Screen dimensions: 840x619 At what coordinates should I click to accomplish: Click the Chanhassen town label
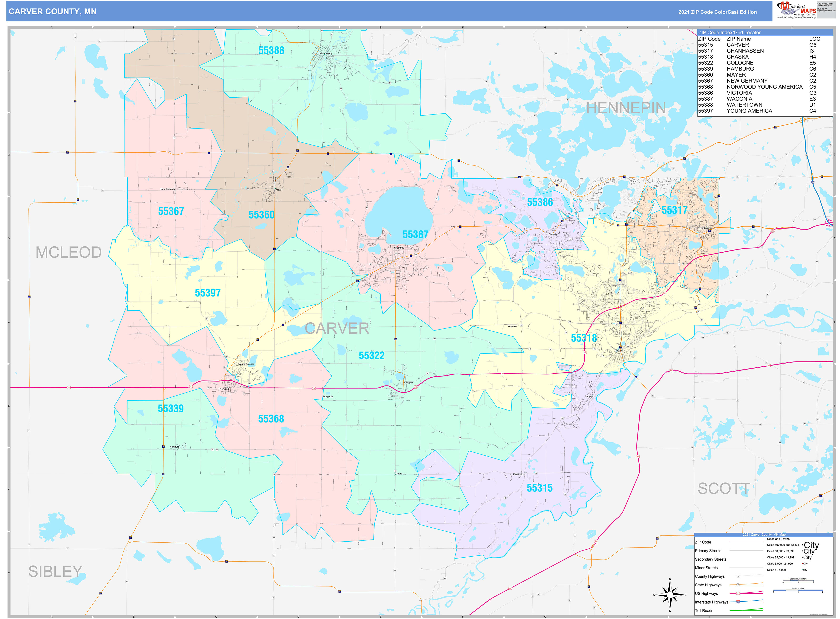click(x=705, y=229)
